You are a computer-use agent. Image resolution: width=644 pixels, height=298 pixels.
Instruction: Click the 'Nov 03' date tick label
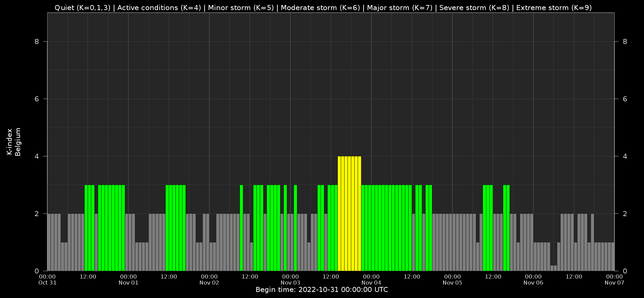point(290,283)
